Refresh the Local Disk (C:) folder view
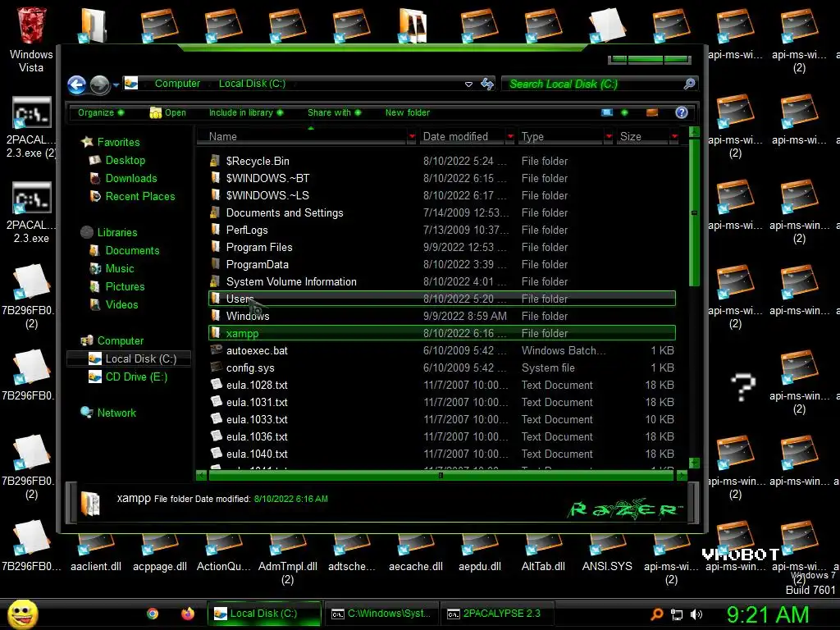The image size is (840, 630). pos(487,84)
